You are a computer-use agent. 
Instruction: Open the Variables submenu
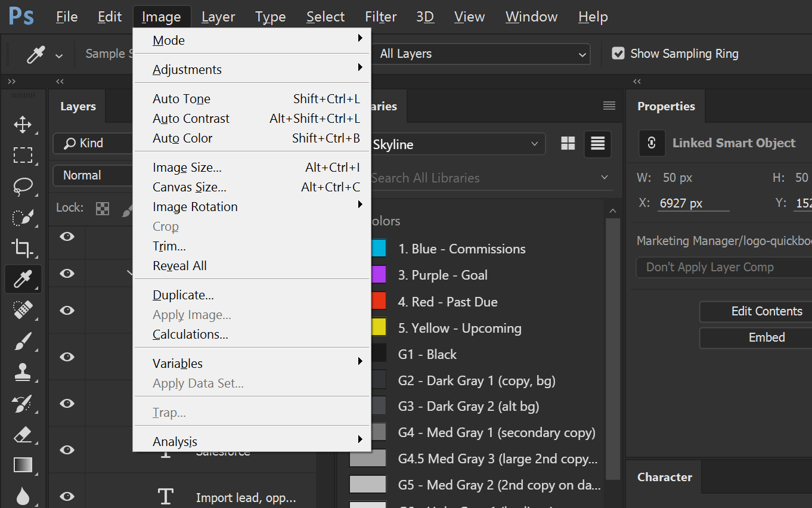pyautogui.click(x=252, y=364)
